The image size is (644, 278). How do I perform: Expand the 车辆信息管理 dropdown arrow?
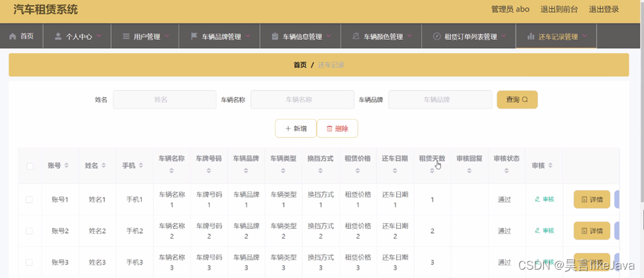329,36
